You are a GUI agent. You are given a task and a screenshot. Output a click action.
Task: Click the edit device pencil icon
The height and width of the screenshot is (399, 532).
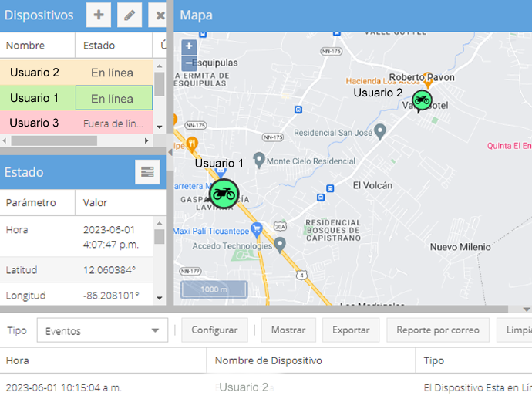click(x=129, y=15)
